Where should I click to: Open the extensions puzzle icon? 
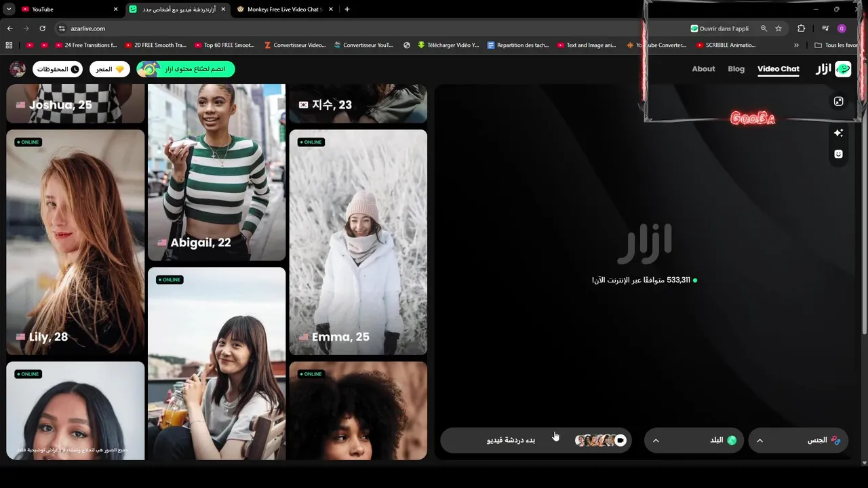[x=802, y=28]
